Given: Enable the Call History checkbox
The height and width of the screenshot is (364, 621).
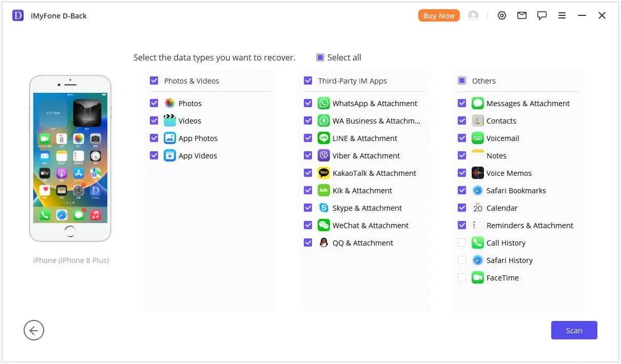Looking at the screenshot, I should pyautogui.click(x=462, y=243).
